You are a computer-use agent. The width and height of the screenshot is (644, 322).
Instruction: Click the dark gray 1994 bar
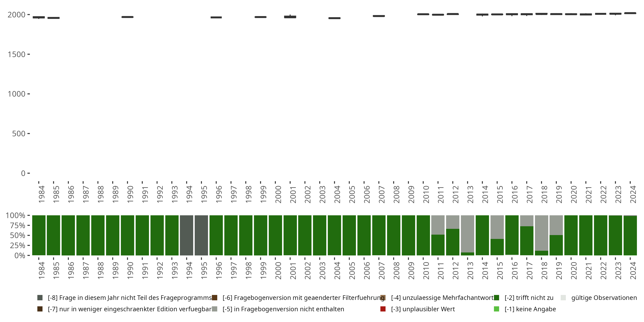coord(187,235)
